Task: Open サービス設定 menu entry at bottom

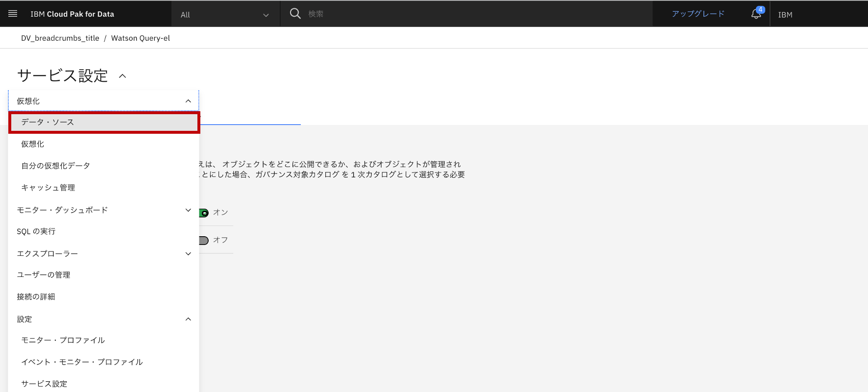Action: point(103,384)
